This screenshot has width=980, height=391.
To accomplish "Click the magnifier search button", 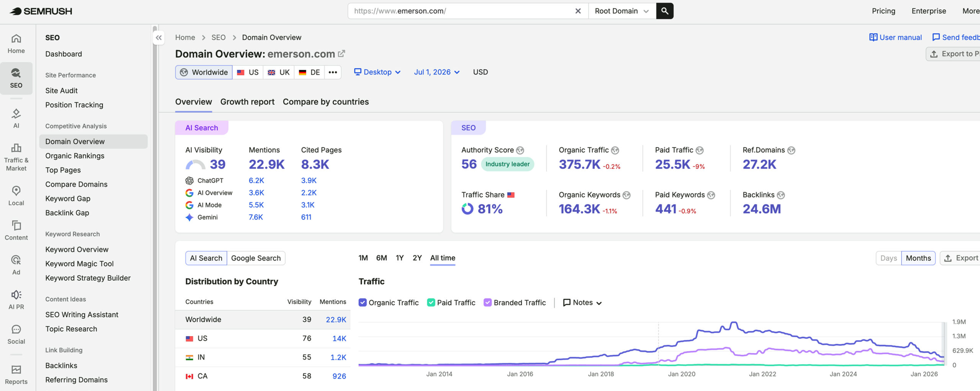I will tap(665, 11).
